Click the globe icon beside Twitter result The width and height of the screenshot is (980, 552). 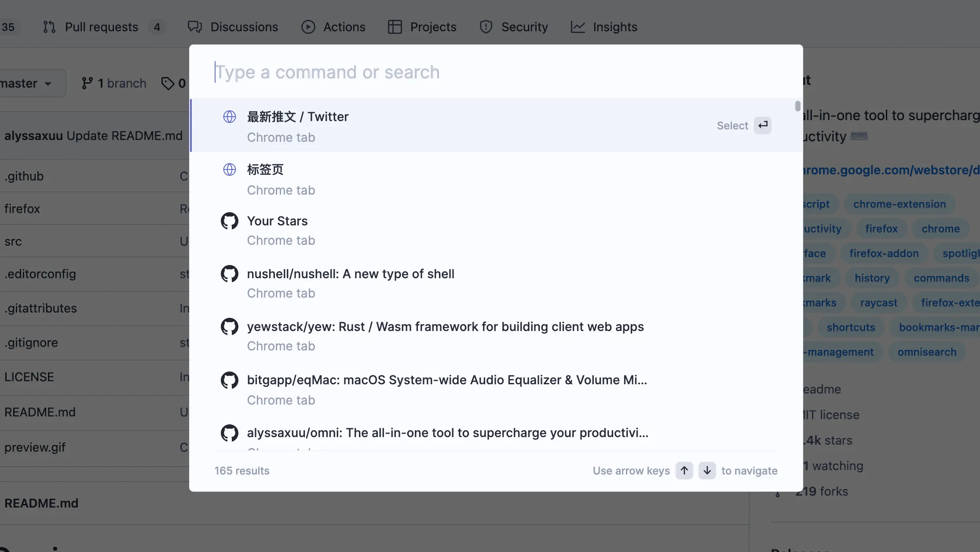tap(230, 117)
